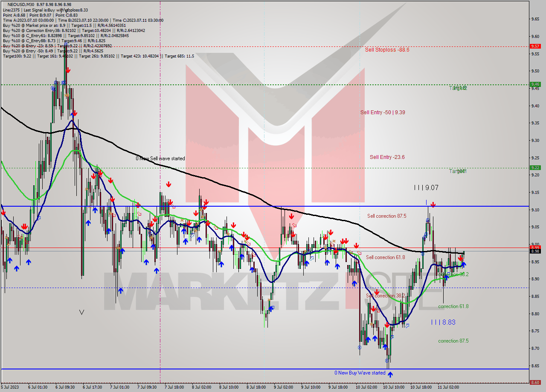Click the 'Buy %20 @ Entry -23' line

click(57, 46)
